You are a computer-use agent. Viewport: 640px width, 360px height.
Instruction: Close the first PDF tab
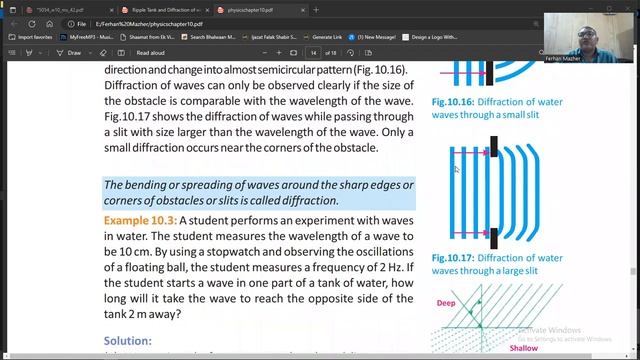pyautogui.click(x=112, y=10)
